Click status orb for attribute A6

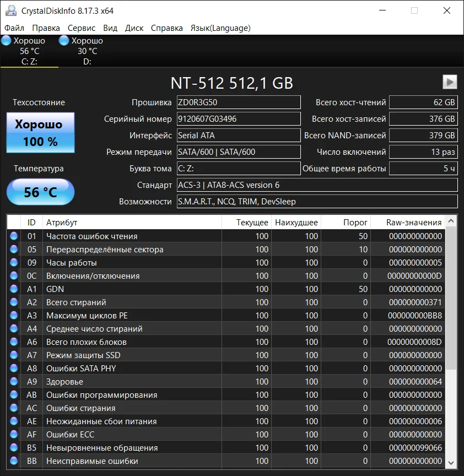[14, 342]
